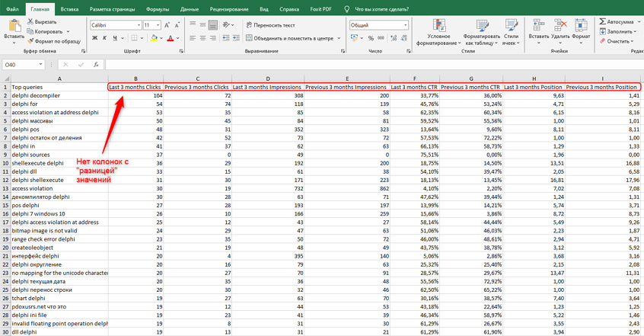This screenshot has height=336, width=644.
Task: Apply accounting currency number format
Action: click(x=354, y=38)
